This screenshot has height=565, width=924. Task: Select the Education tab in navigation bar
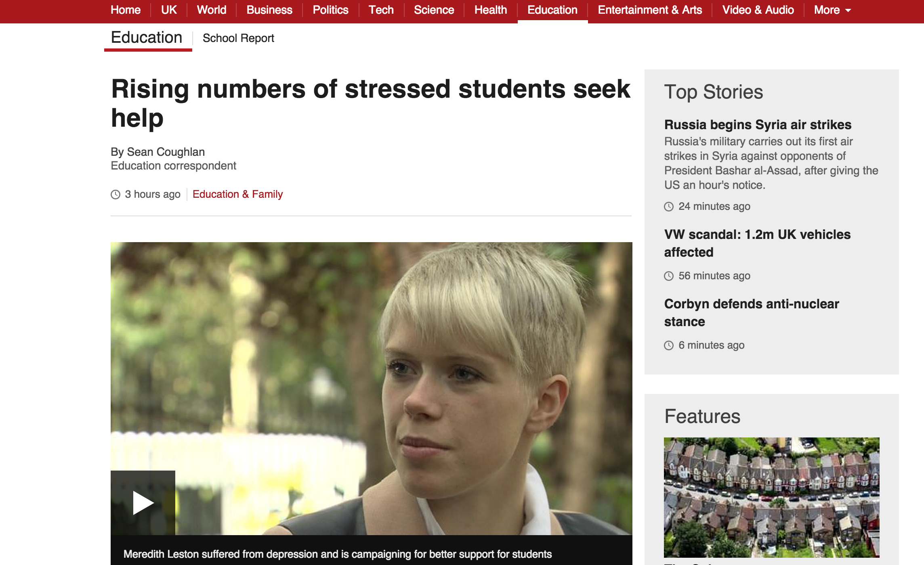[552, 10]
